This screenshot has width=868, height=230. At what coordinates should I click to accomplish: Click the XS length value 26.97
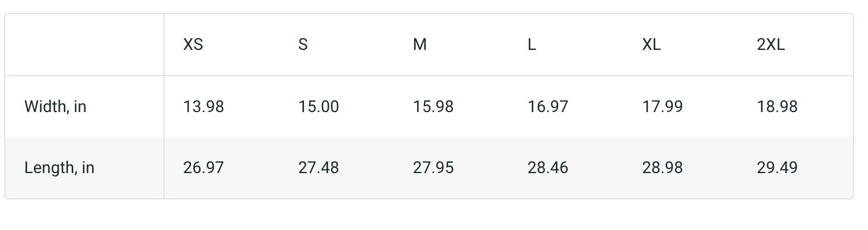click(203, 168)
